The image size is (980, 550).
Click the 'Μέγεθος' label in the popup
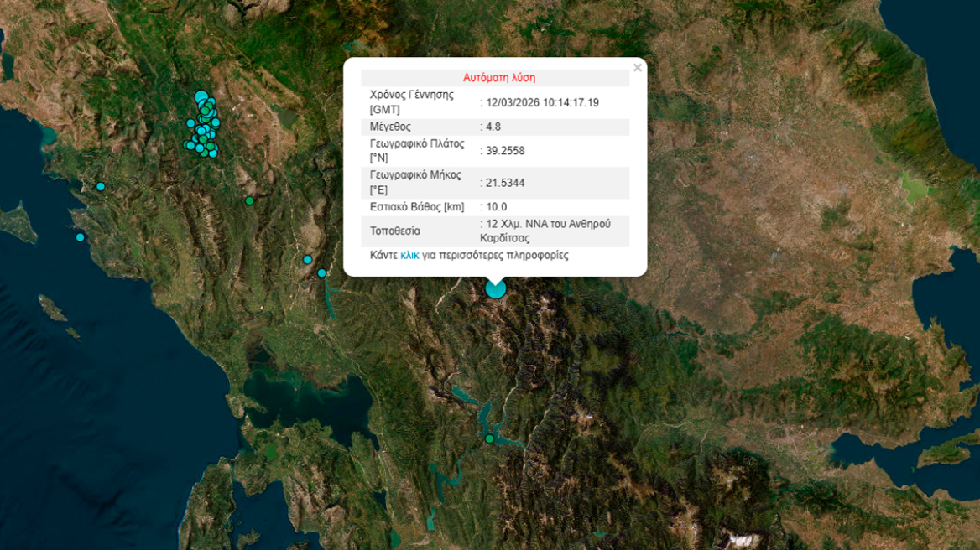(x=390, y=127)
